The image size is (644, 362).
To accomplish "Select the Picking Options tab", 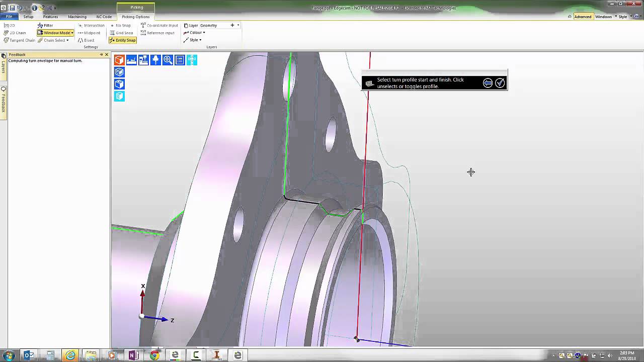I will (x=136, y=17).
